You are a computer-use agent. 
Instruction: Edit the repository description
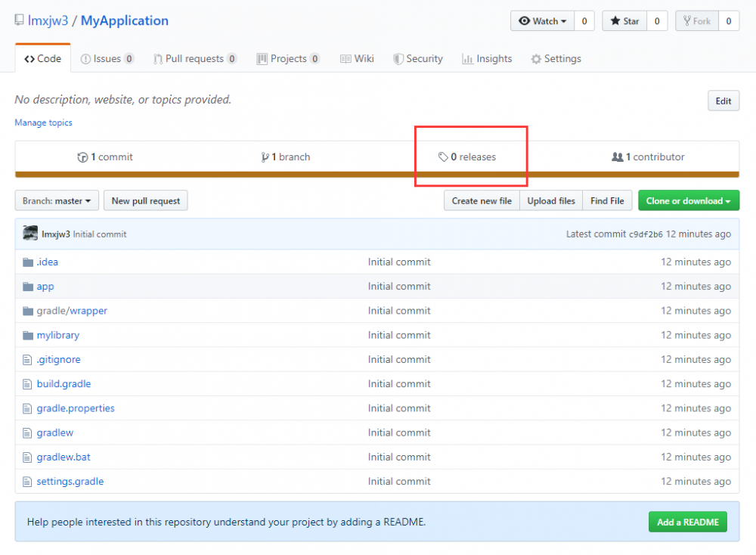pyautogui.click(x=723, y=101)
